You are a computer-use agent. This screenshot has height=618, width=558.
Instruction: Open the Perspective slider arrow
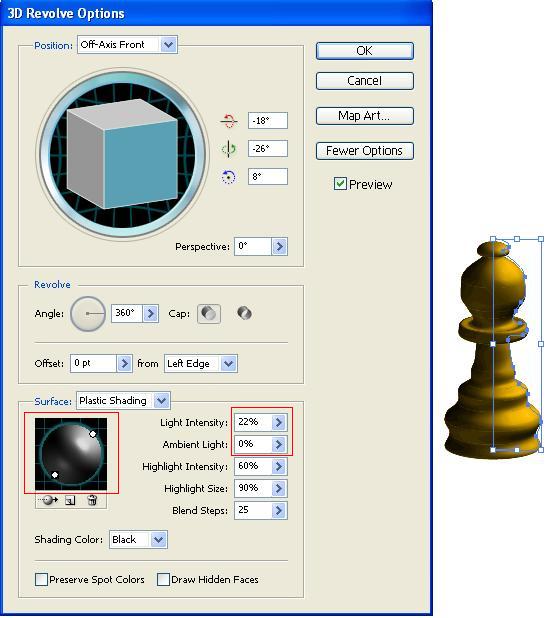click(279, 246)
